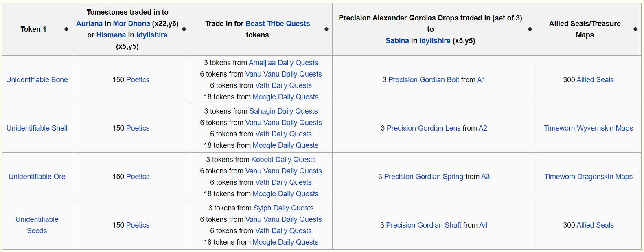The width and height of the screenshot is (644, 252).
Task: Sort the Allied Seals/Treasure Maps column
Action: (x=635, y=29)
